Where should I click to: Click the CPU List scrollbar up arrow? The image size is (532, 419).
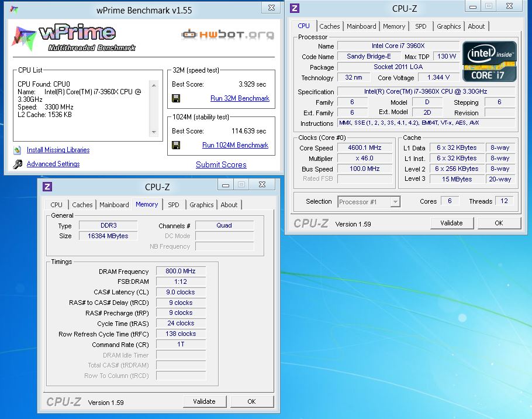154,85
